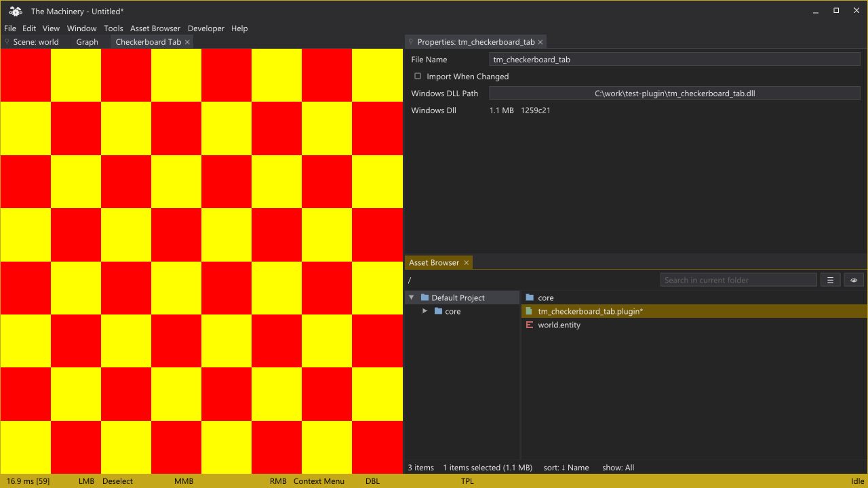
Task: Click the Windows DLL Path button
Action: pyautogui.click(x=675, y=94)
